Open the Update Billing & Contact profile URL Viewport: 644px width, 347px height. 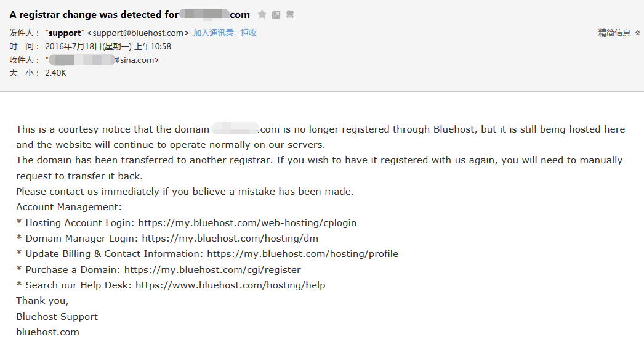coord(302,253)
